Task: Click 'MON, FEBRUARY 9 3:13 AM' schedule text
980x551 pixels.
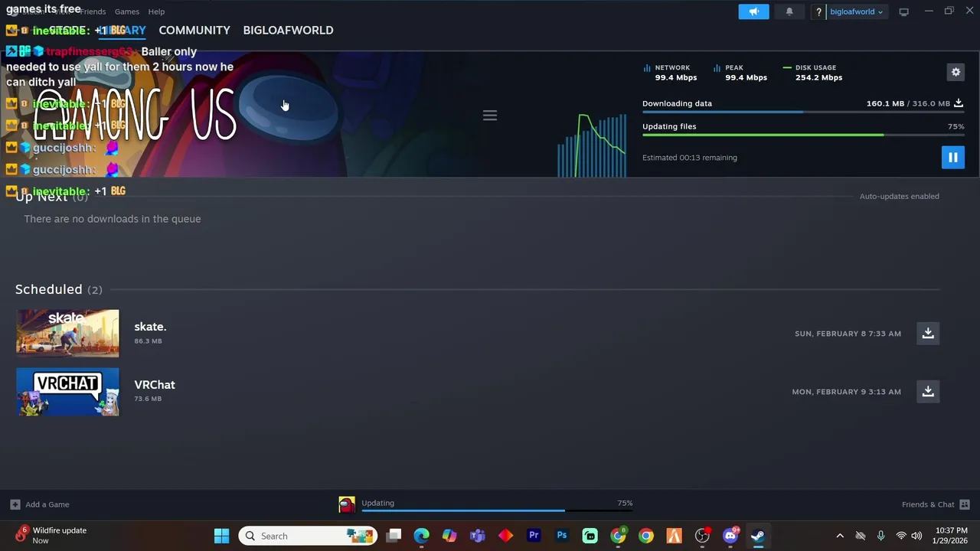Action: click(x=846, y=392)
